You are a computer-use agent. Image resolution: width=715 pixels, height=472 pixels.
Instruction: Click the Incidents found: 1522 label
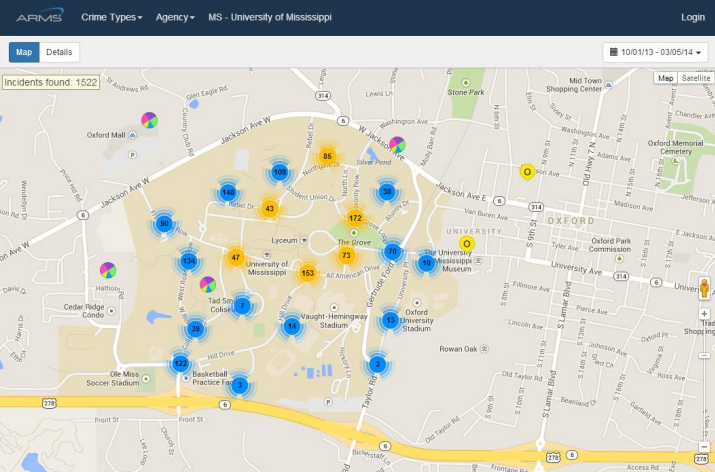[51, 82]
